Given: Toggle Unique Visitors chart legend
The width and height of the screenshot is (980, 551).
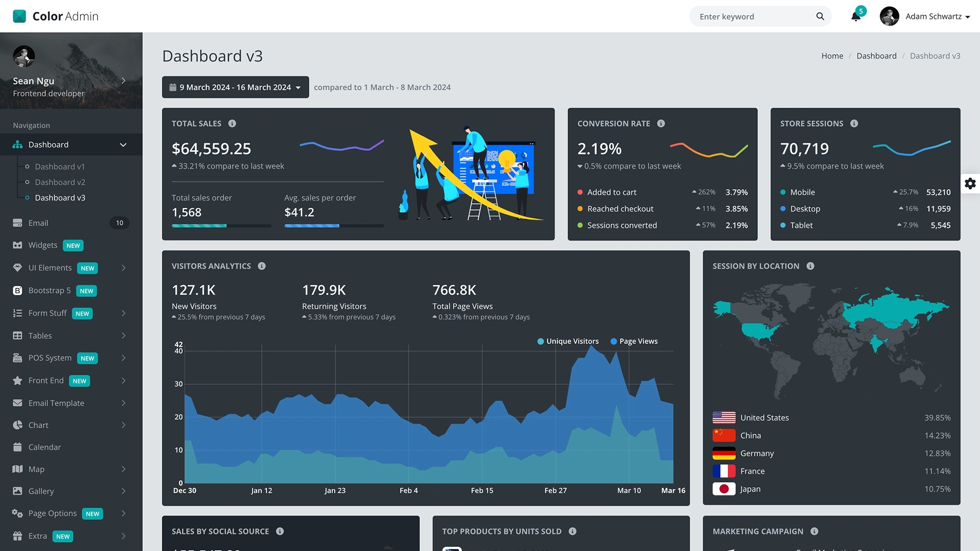Looking at the screenshot, I should [568, 341].
